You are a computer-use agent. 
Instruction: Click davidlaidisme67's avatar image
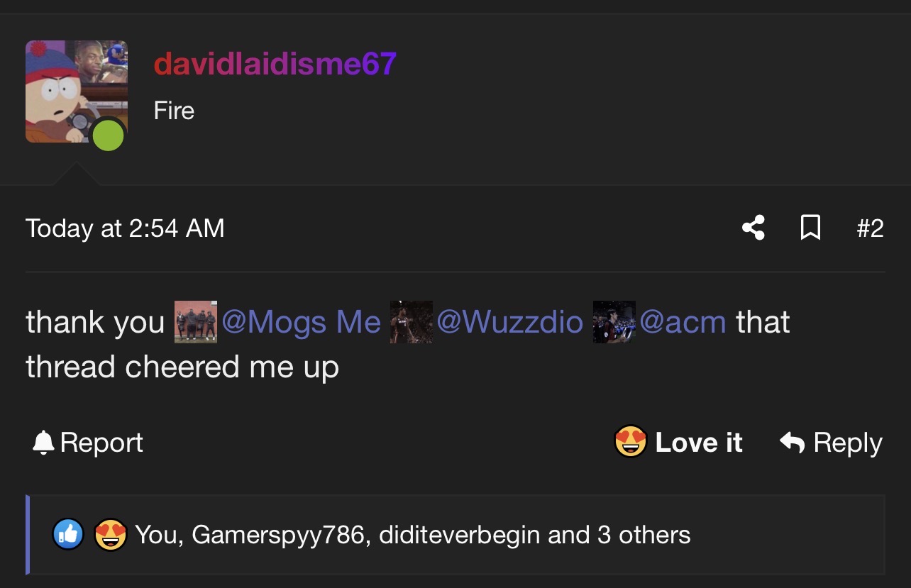pyautogui.click(x=77, y=91)
